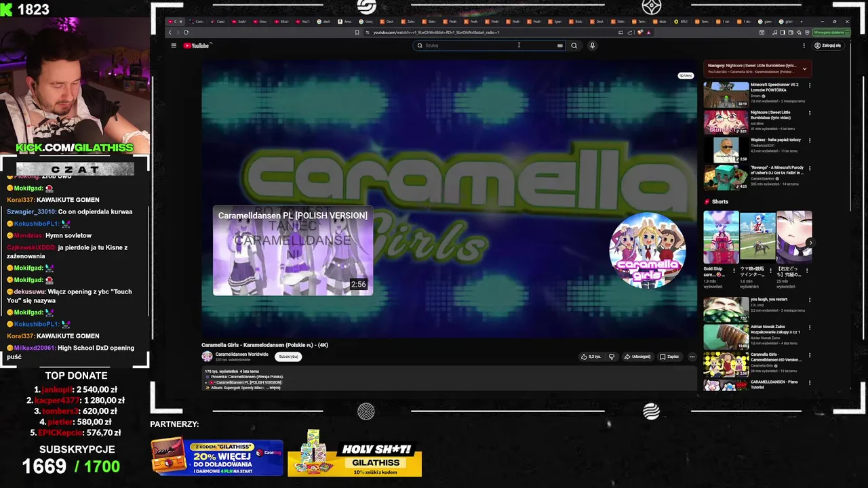Open the Caramelldansen PL [POLISH VERSION] end card
The image size is (868, 488).
[x=293, y=251]
